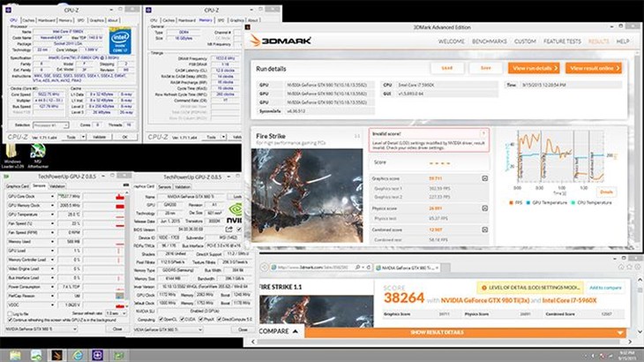Click Validate button in left CPU-Z window
The image size is (644, 362).
pos(99,137)
